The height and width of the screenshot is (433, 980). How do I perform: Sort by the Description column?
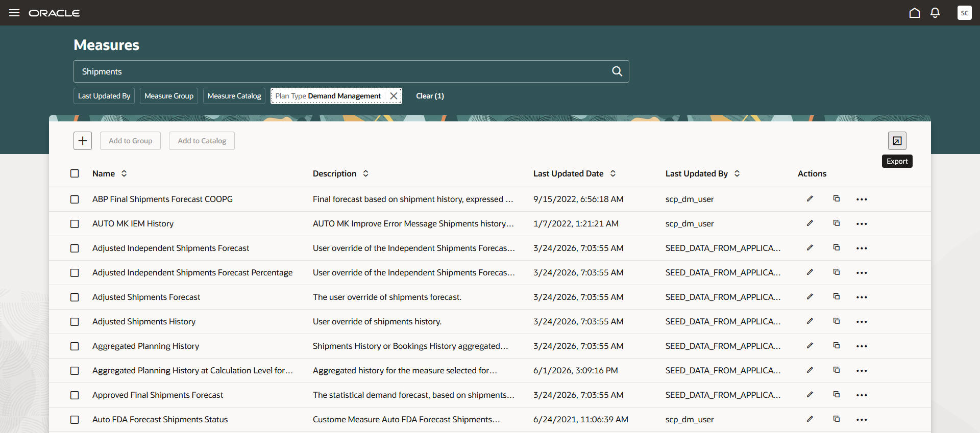point(365,173)
